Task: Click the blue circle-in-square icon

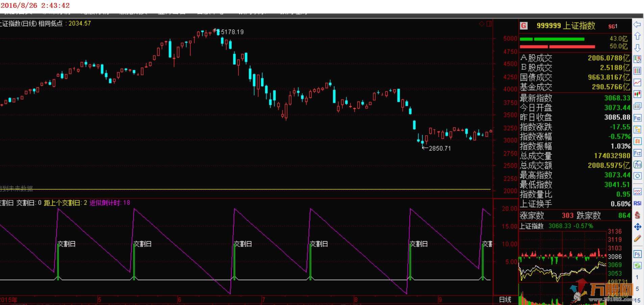Action: [637, 176]
